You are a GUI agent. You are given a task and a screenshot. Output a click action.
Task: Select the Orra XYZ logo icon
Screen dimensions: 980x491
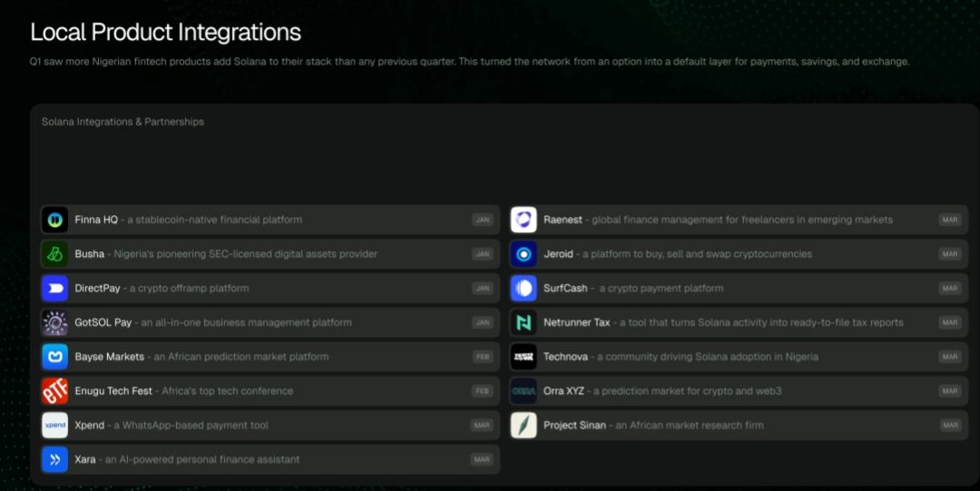point(524,391)
